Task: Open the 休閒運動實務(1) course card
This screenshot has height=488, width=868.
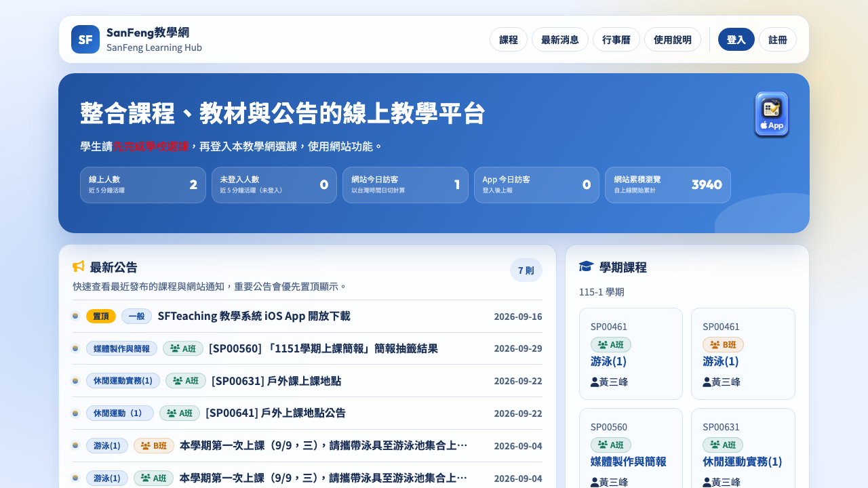Action: click(x=743, y=448)
